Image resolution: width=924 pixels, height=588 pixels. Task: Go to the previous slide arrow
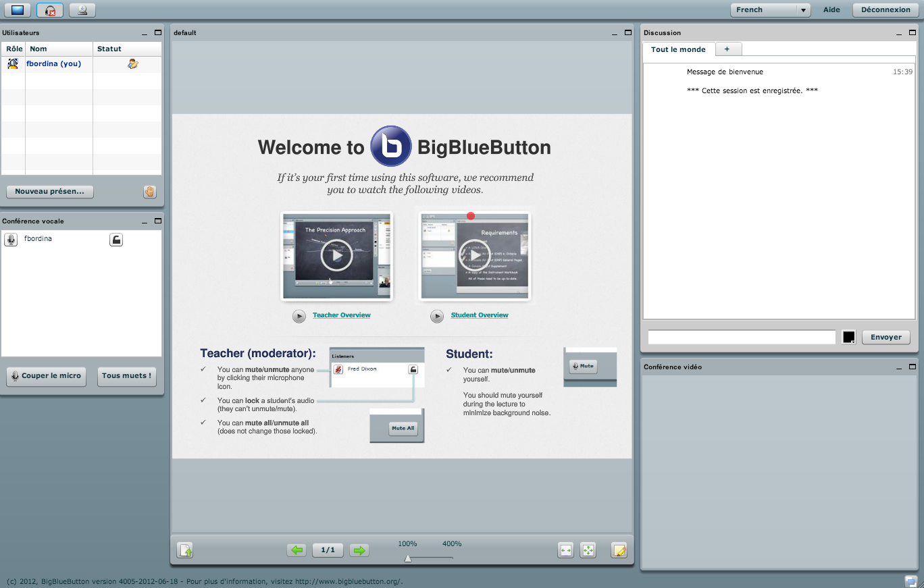297,550
